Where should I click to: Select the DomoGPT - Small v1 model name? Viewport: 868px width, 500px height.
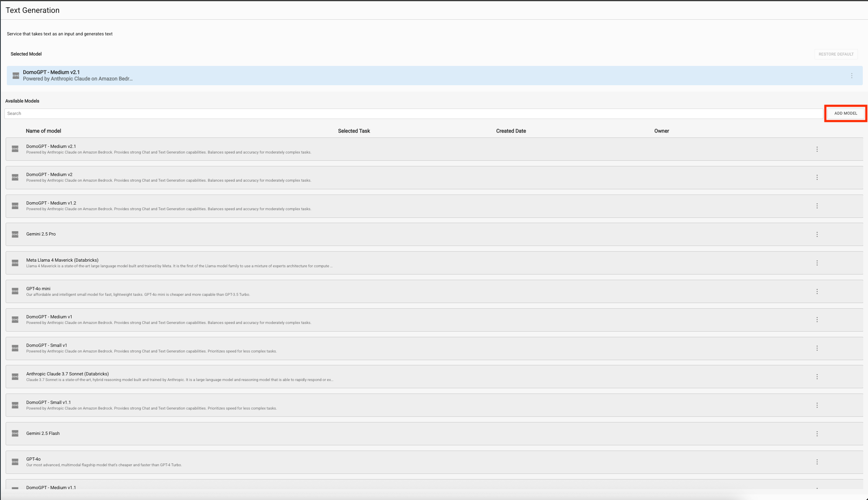[47, 345]
